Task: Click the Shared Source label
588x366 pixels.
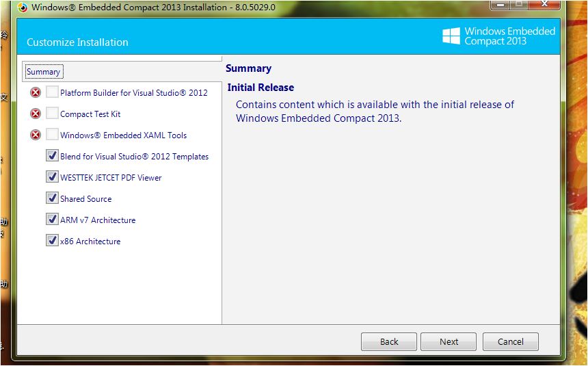Action: point(86,199)
